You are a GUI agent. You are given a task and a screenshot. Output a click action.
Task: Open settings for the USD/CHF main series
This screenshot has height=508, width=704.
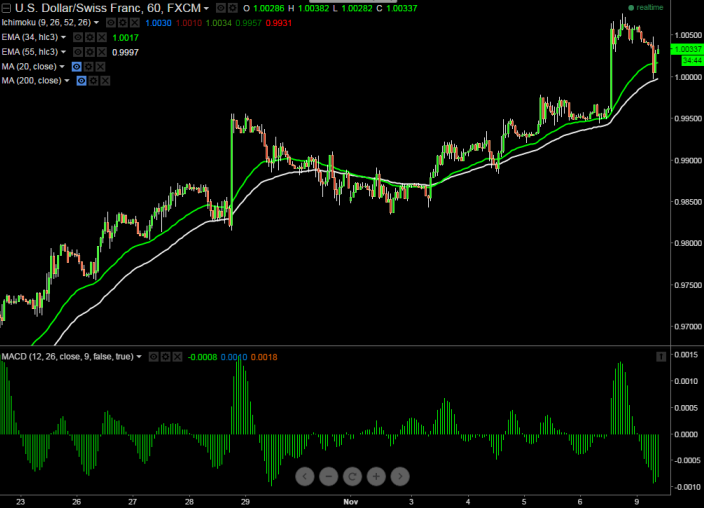click(x=233, y=8)
